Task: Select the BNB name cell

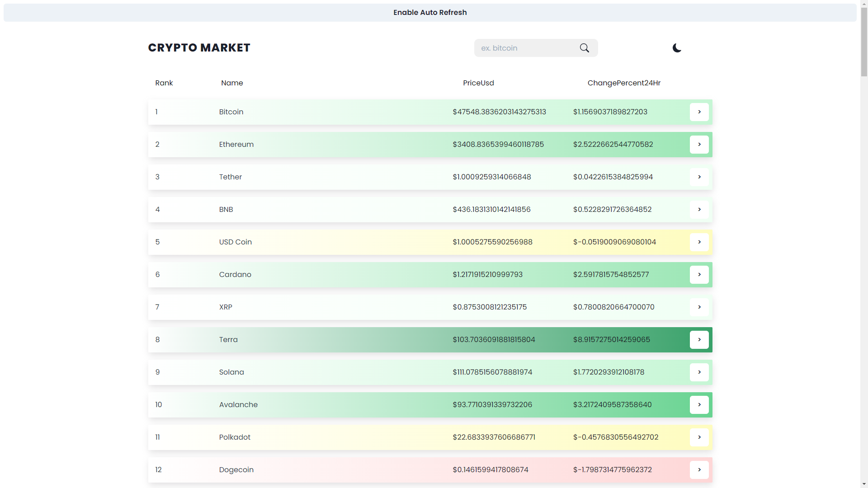Action: (226, 210)
